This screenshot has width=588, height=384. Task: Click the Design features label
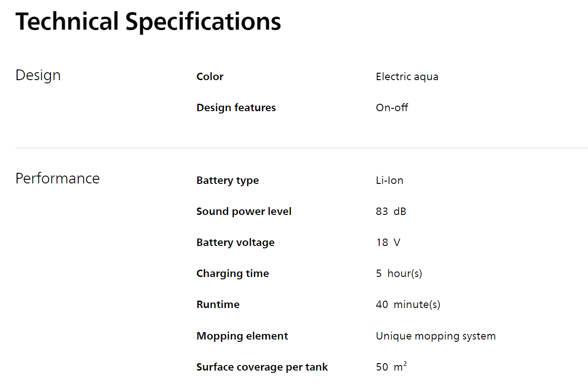point(236,107)
